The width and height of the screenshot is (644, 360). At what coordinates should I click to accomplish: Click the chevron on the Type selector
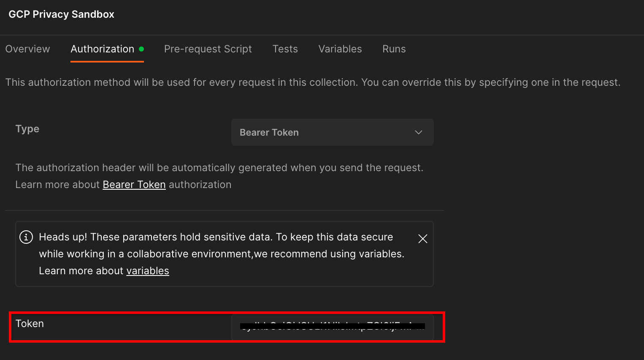coord(418,132)
